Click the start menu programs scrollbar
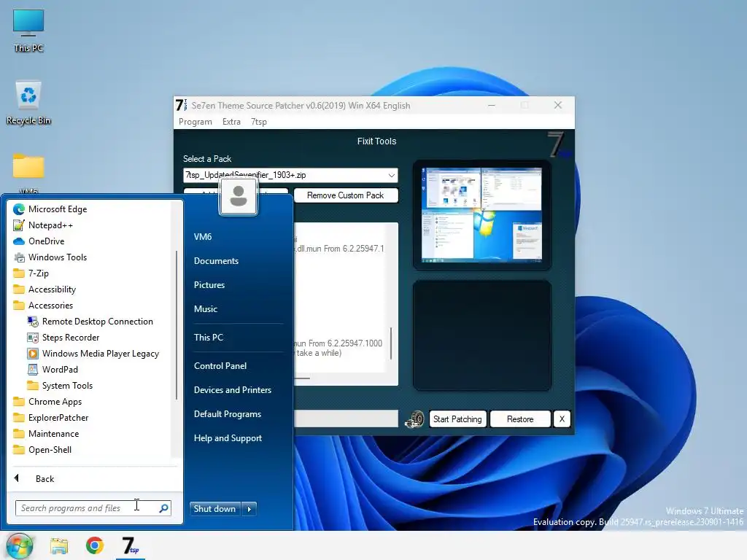This screenshot has height=560, width=747. click(177, 325)
